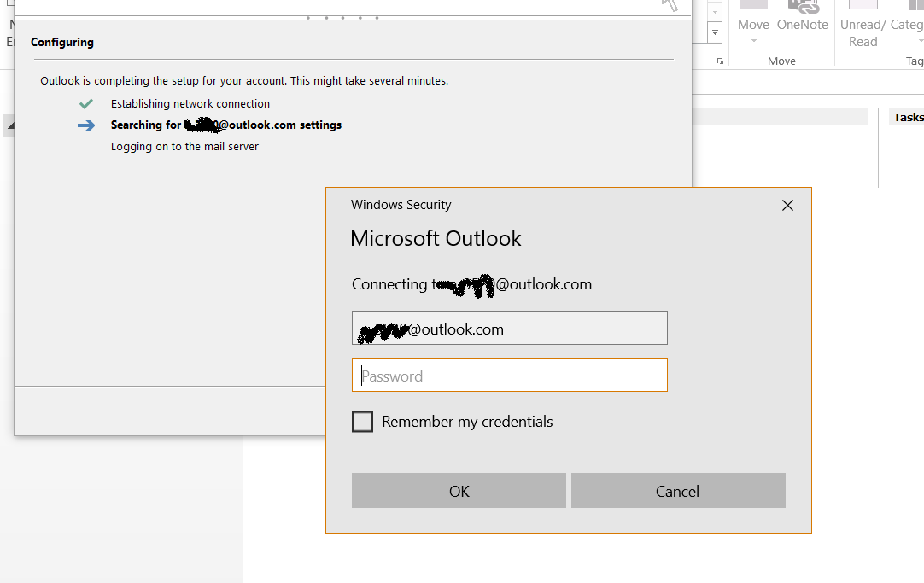
Task: Select the 'Logging on to the mail server' text
Action: 184,147
